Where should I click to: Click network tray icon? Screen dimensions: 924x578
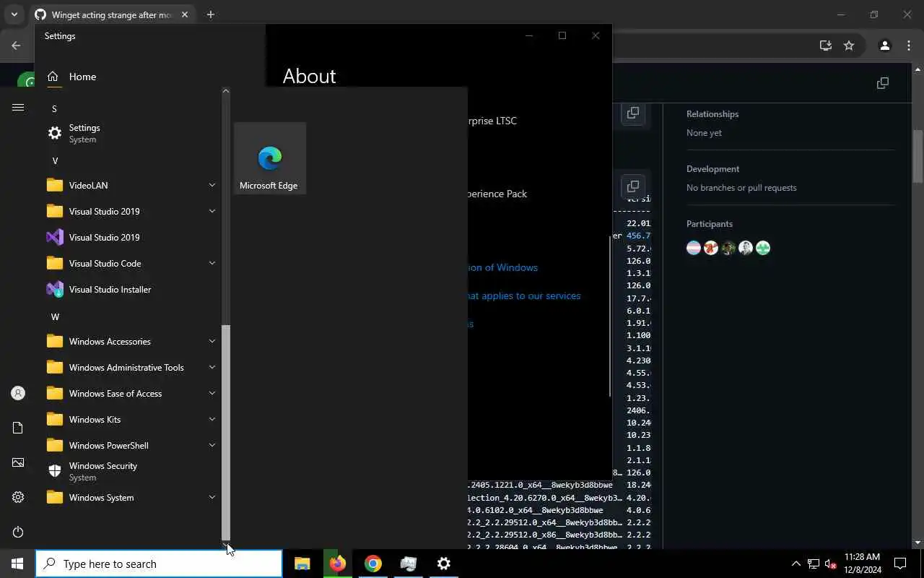pyautogui.click(x=814, y=564)
